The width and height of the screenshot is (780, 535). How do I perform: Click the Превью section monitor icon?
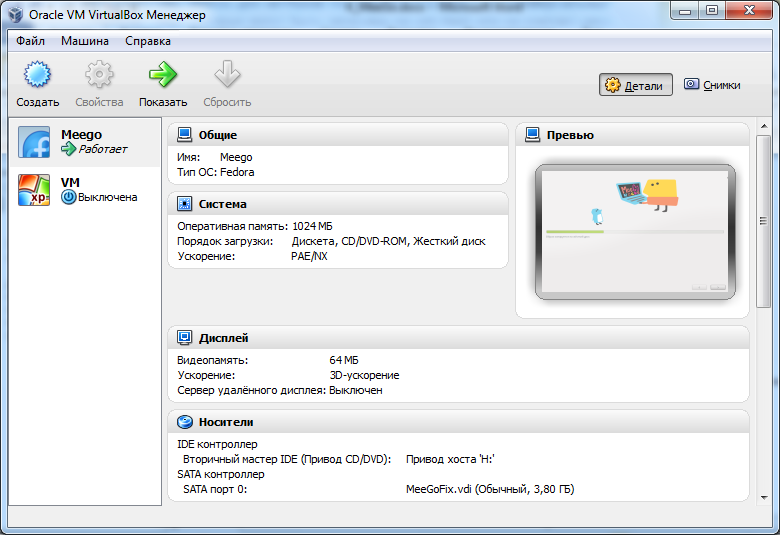(x=532, y=135)
